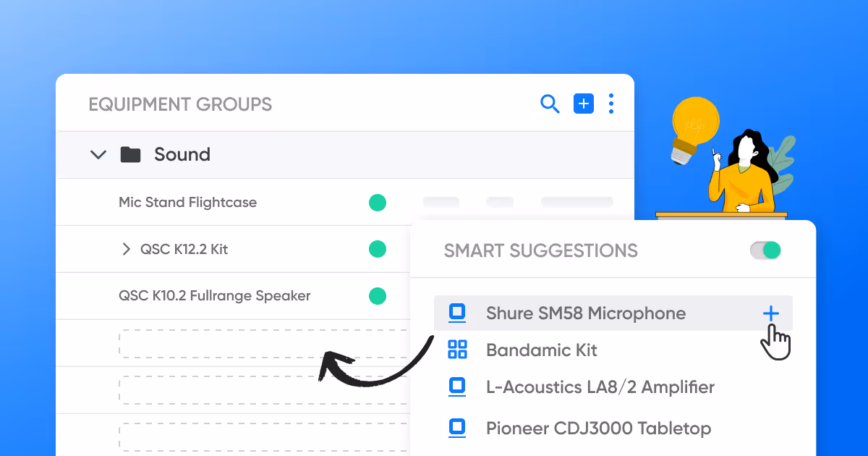Expand the QSC K12.2 Kit row
868x456 pixels.
(126, 249)
